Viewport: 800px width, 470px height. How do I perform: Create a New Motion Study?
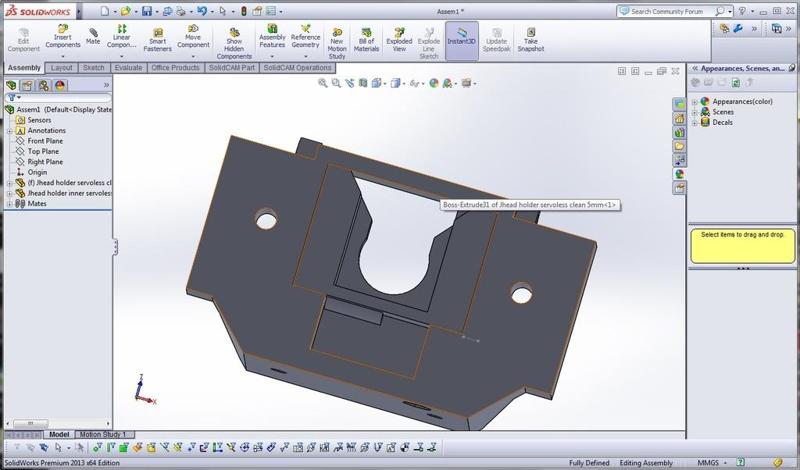coord(337,43)
